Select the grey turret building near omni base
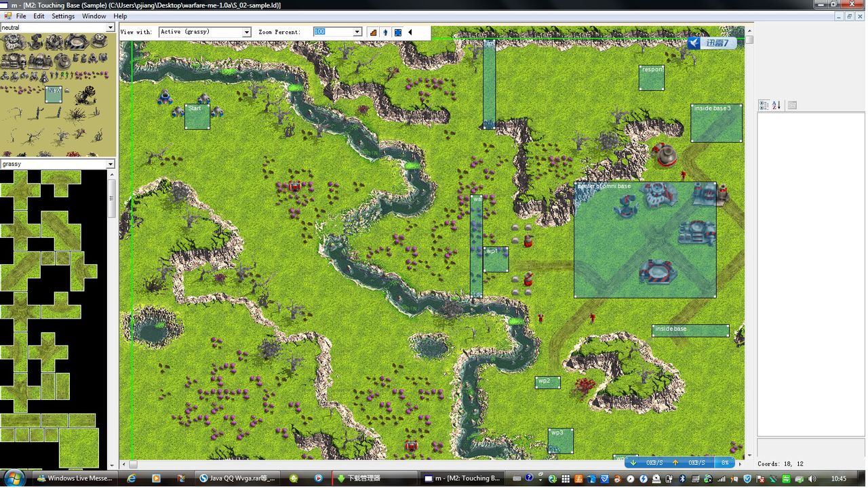The height and width of the screenshot is (488, 868). 665,155
